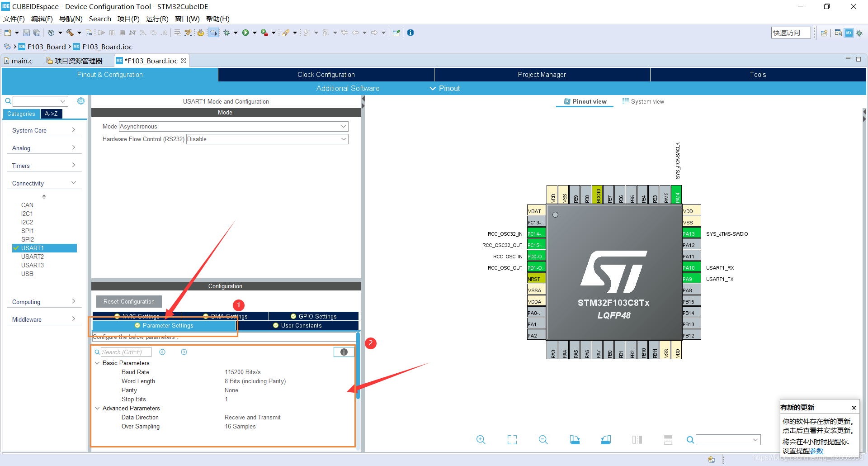
Task: Click the green bug Debug icon
Action: click(x=227, y=33)
